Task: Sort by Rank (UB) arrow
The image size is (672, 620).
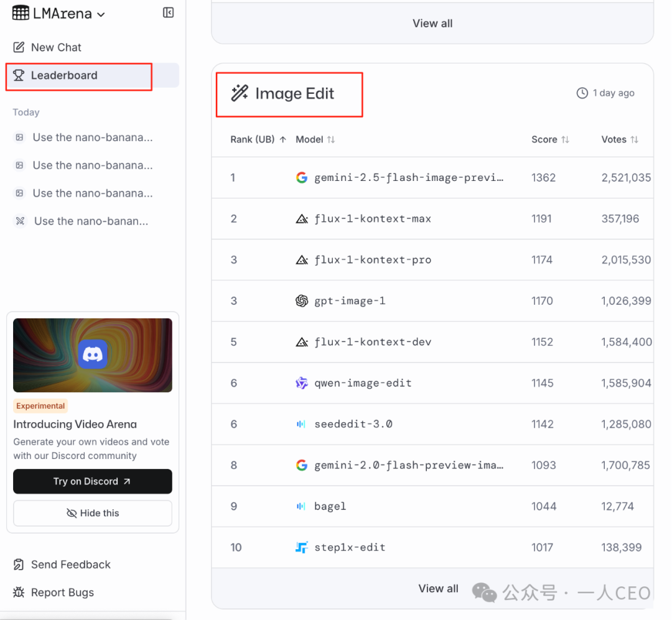Action: coord(283,139)
